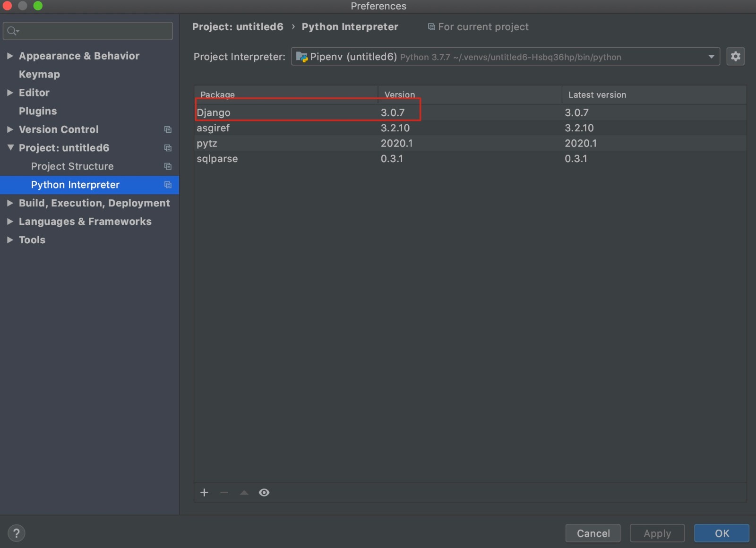This screenshot has height=548, width=756.
Task: Collapse the Project: untitled6 section
Action: [10, 148]
